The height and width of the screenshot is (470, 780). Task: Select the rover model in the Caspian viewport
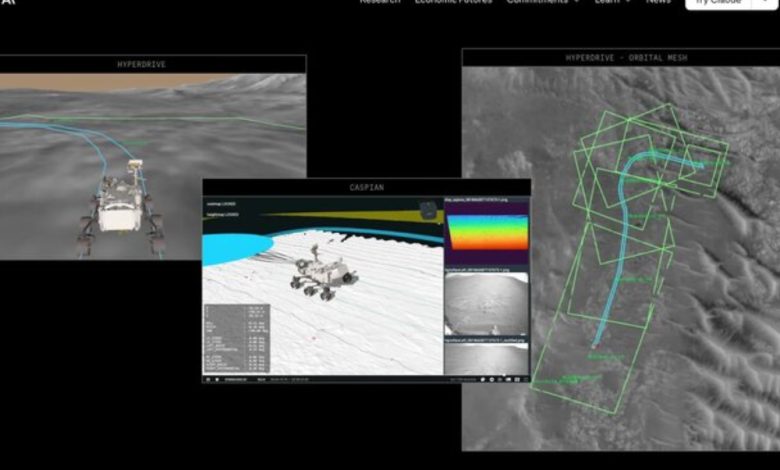click(320, 272)
